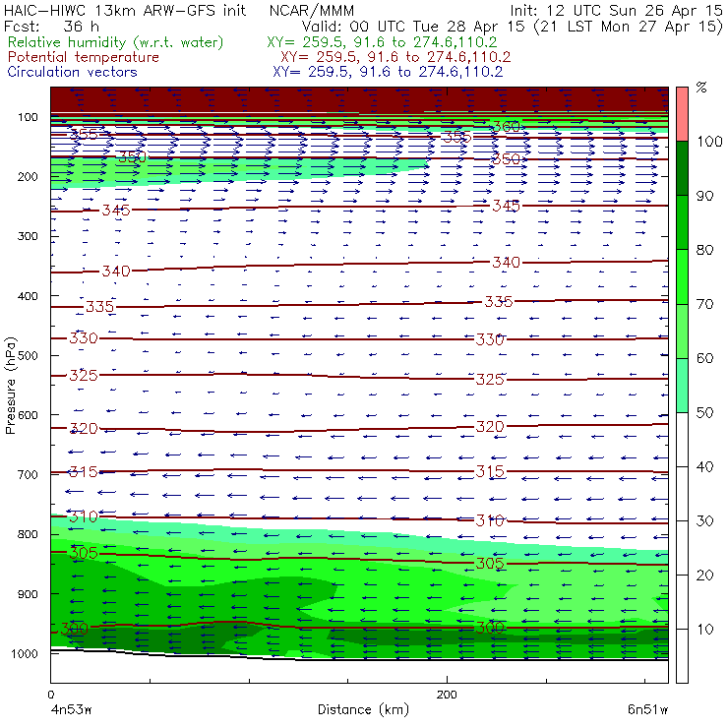This screenshot has height=728, width=728.
Task: Click the '360' potential temperature contour label
Action: point(506,126)
